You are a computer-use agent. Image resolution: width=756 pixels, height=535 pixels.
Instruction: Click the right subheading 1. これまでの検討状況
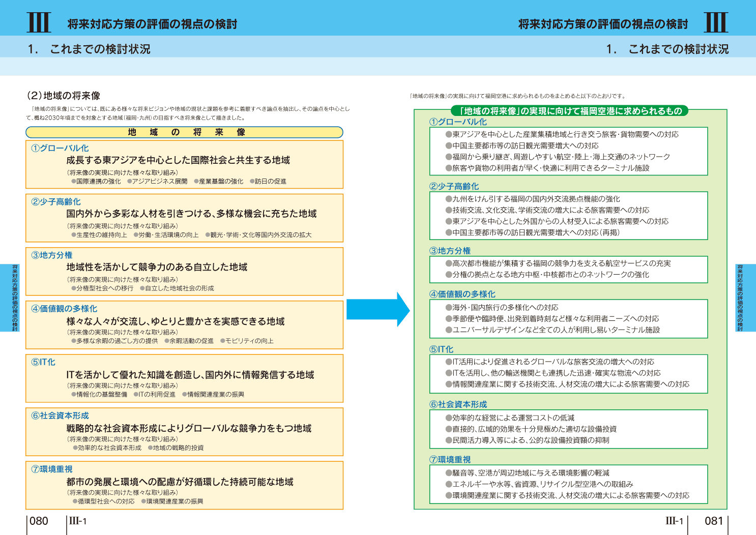667,49
